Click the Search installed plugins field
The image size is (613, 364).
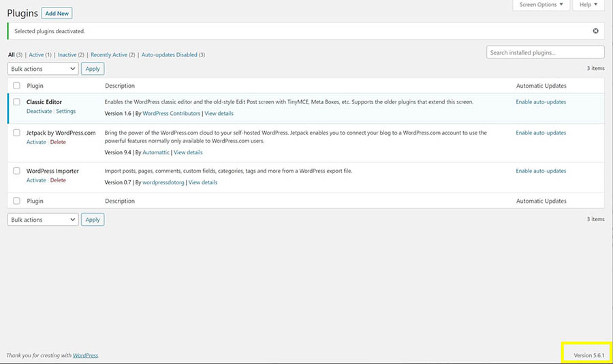point(545,52)
